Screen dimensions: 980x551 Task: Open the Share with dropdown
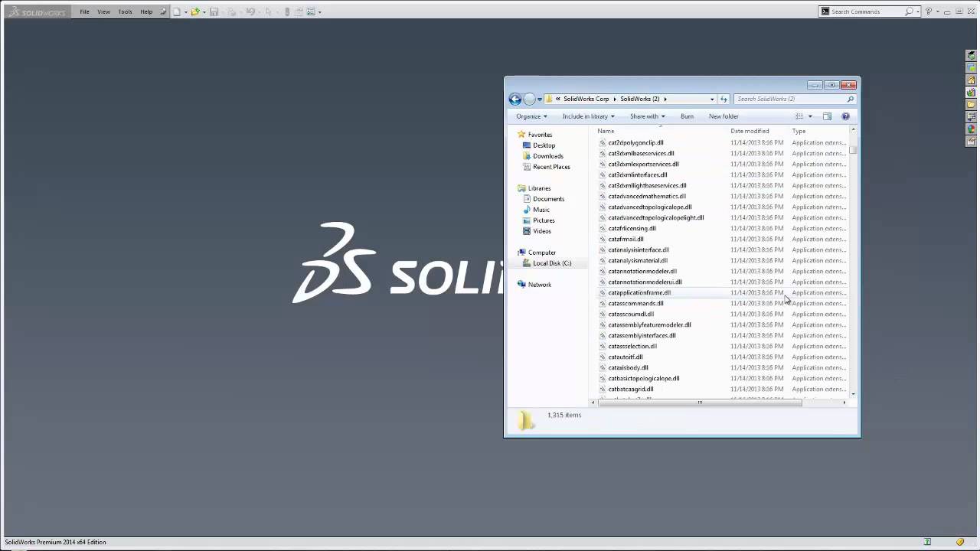pos(648,116)
